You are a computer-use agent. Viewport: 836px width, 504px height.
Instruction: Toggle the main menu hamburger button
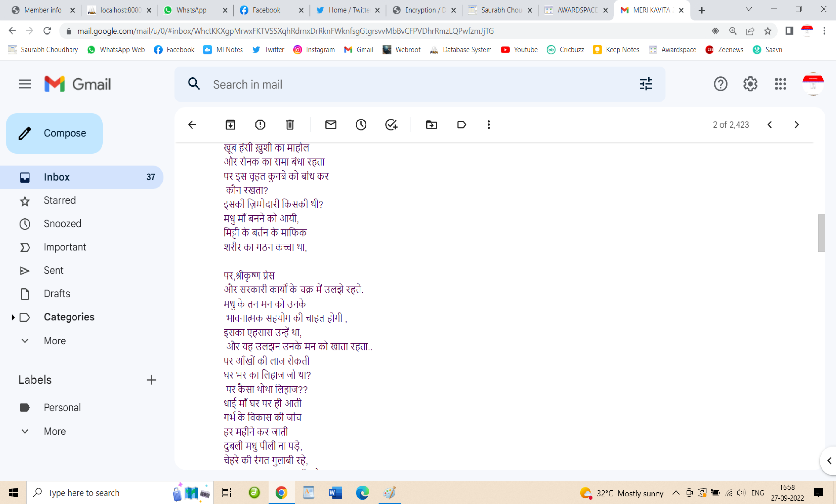[25, 84]
